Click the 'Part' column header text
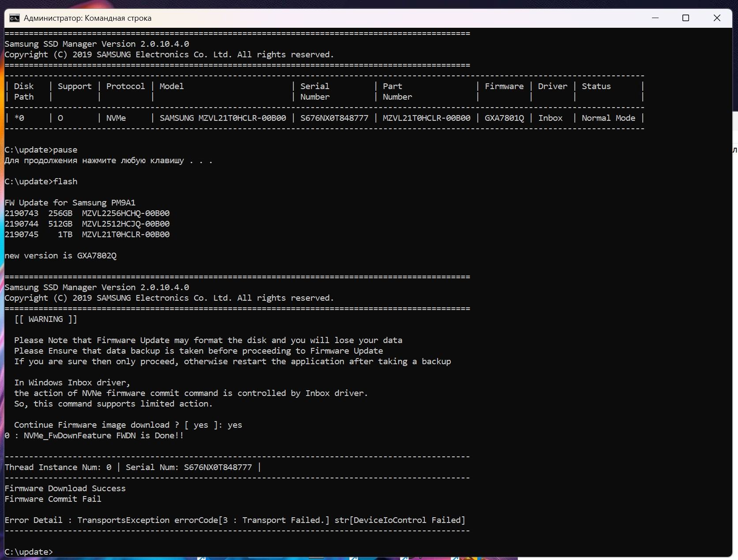738x560 pixels. coord(392,86)
